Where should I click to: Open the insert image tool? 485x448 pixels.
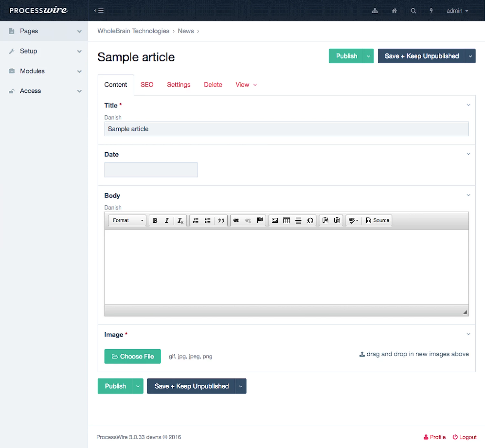[275, 220]
